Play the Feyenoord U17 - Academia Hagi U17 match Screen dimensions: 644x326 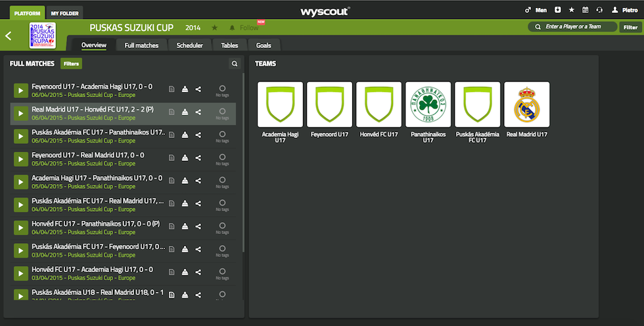pos(20,90)
